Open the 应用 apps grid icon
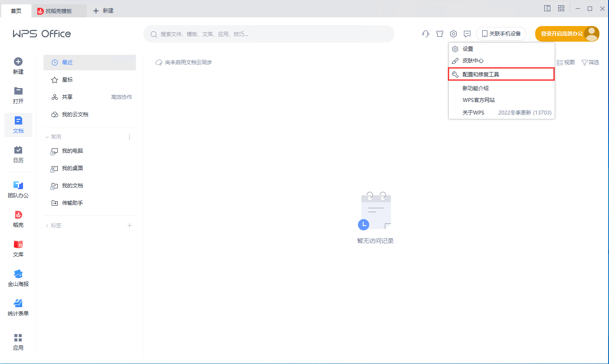 (x=18, y=338)
